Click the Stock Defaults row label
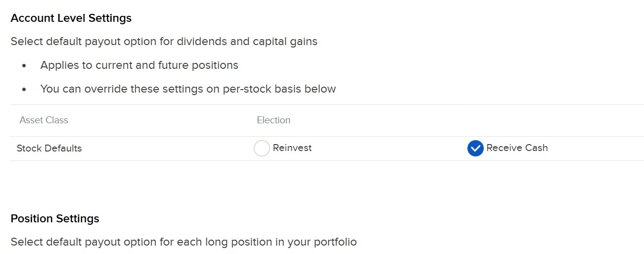This screenshot has height=254, width=644. point(49,148)
